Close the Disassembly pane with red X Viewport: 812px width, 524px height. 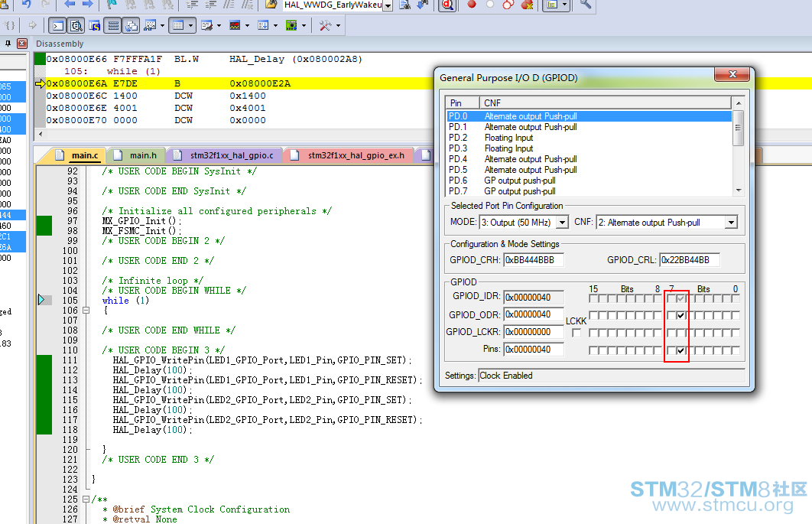click(x=22, y=44)
